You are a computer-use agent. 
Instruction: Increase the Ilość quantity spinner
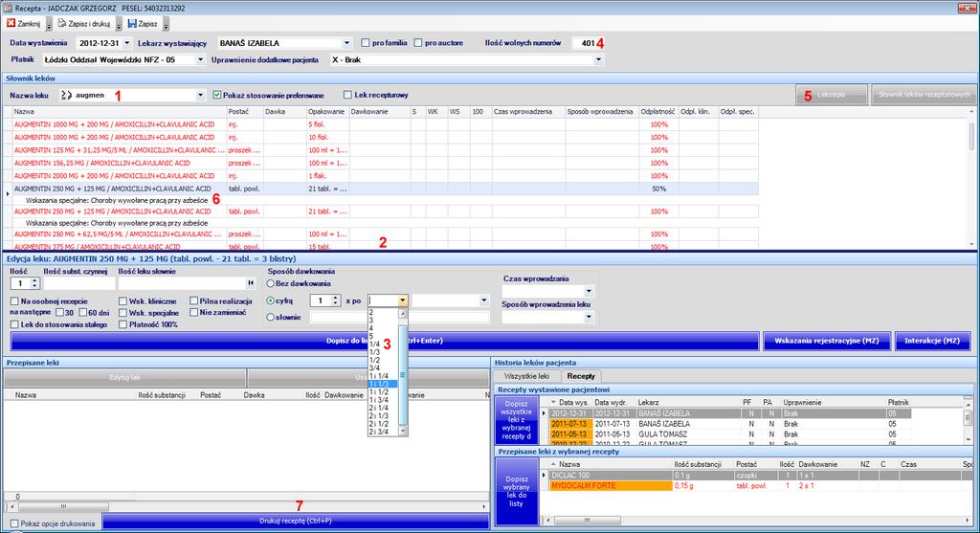(35, 280)
